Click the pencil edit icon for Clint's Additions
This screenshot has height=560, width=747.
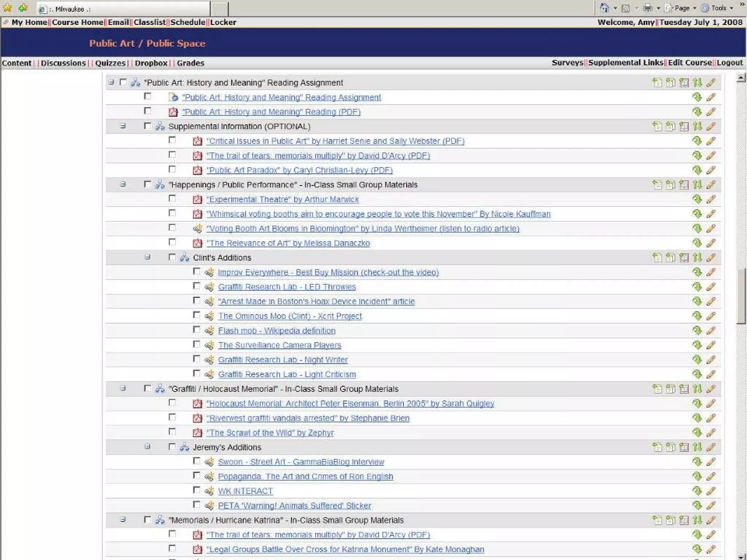(711, 258)
